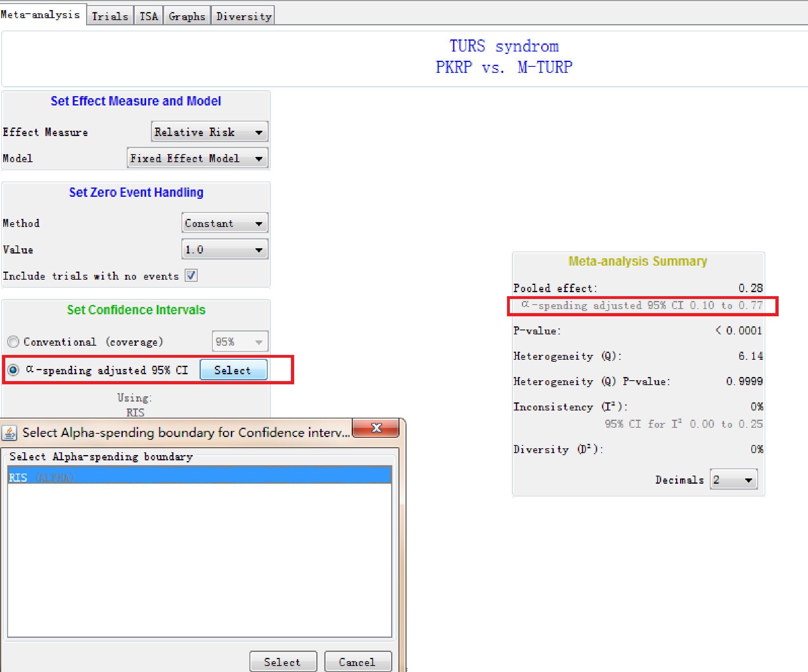Screen dimensions: 808x672
Task: Select RIS (ALPHA) boundary list item
Action: tap(199, 477)
